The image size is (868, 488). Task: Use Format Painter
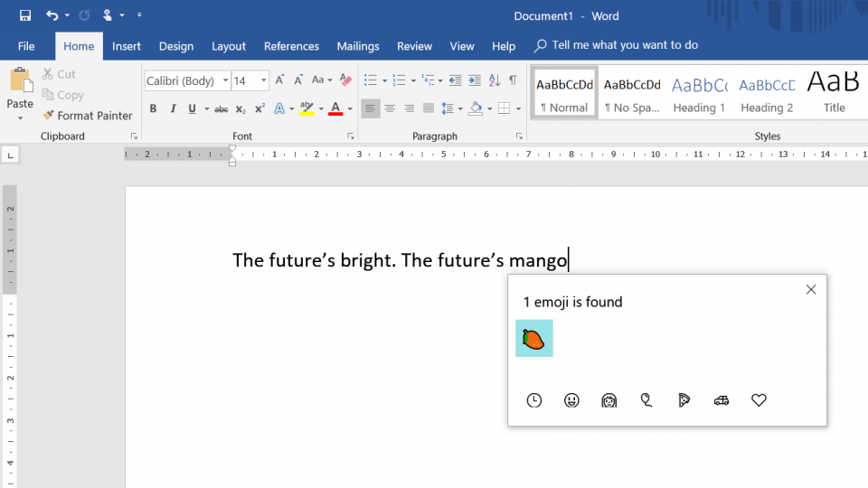click(x=88, y=116)
